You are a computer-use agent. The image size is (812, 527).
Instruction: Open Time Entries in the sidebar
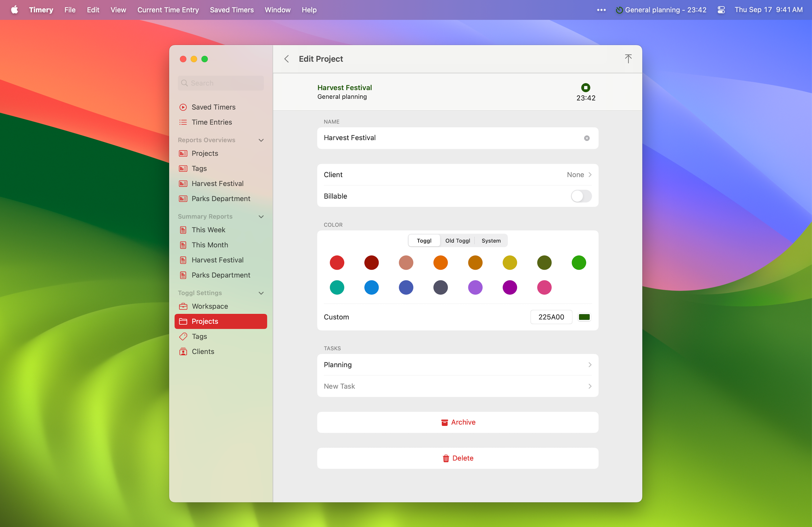[x=220, y=122]
